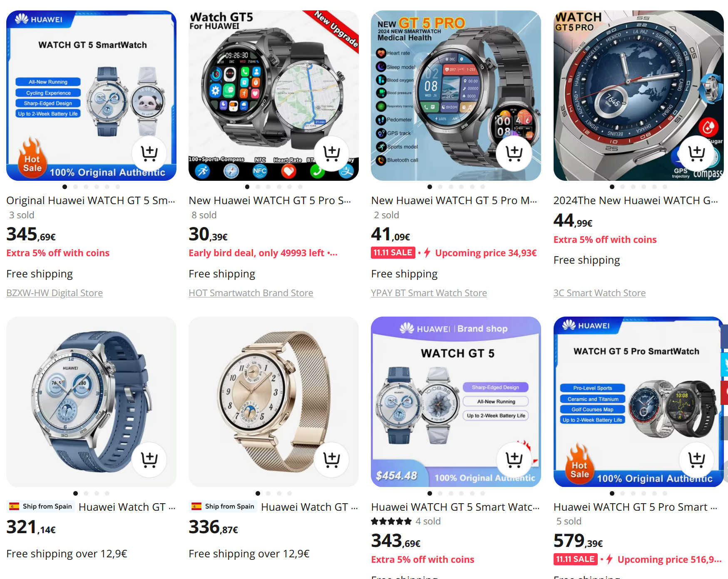Click the 11.11 SALE badge on 41,09€ item
728x579 pixels.
coord(393,253)
